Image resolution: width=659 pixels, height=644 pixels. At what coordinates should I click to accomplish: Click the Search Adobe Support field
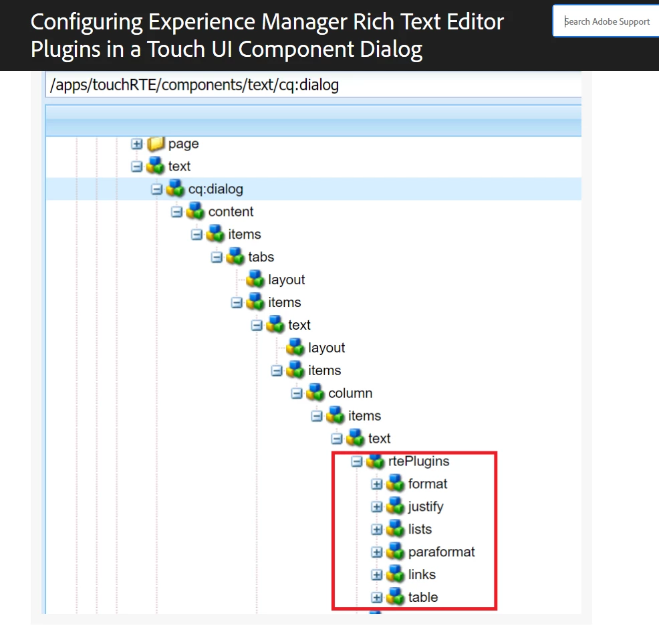606,21
